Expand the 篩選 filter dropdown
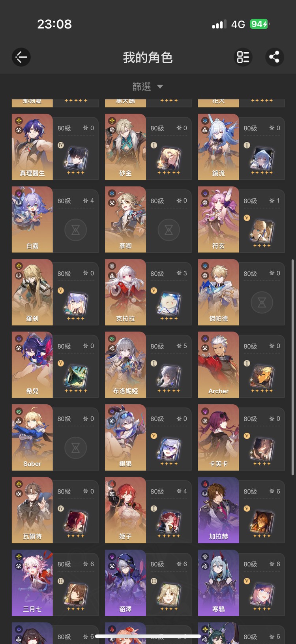 tap(148, 86)
